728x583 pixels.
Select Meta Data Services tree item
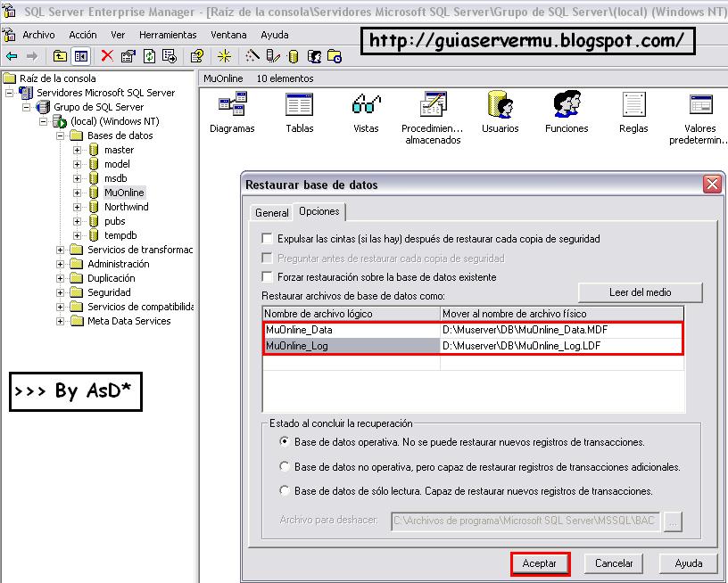pos(129,321)
